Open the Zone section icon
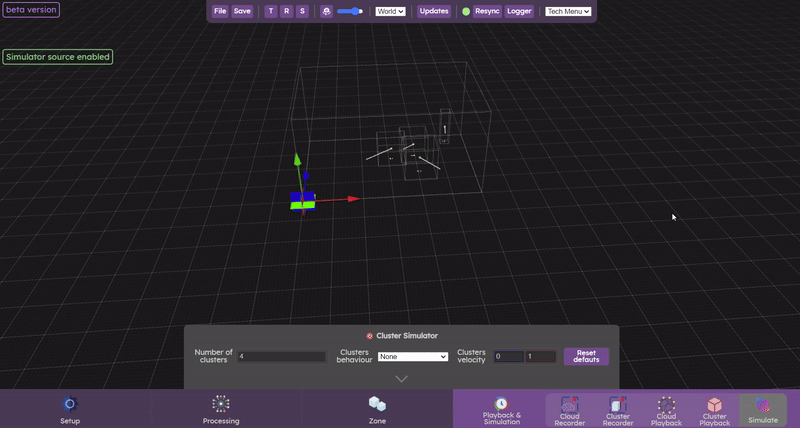 pyautogui.click(x=377, y=404)
